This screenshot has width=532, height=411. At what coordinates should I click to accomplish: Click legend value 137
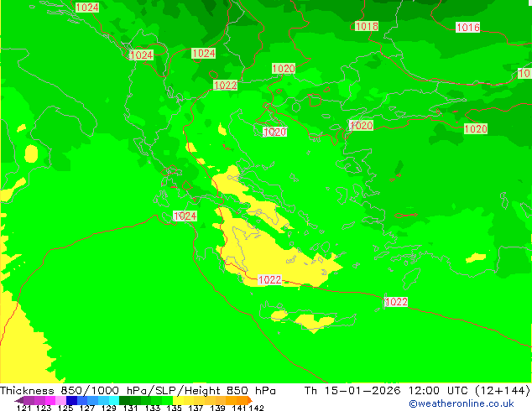pos(196,408)
